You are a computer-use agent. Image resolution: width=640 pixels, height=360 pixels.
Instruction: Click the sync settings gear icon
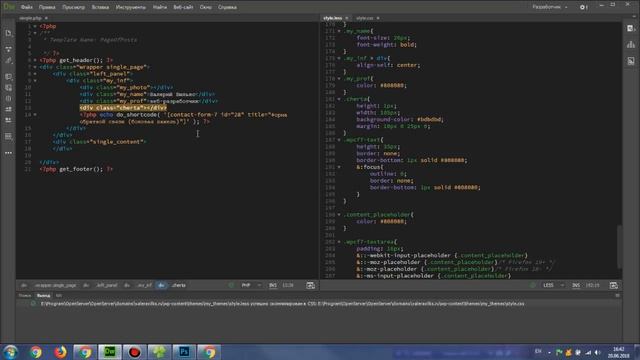pyautogui.click(x=583, y=7)
